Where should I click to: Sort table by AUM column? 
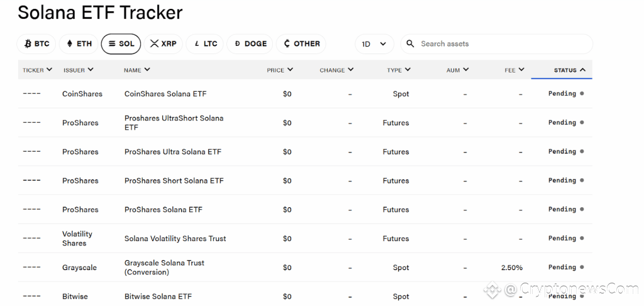pyautogui.click(x=457, y=70)
